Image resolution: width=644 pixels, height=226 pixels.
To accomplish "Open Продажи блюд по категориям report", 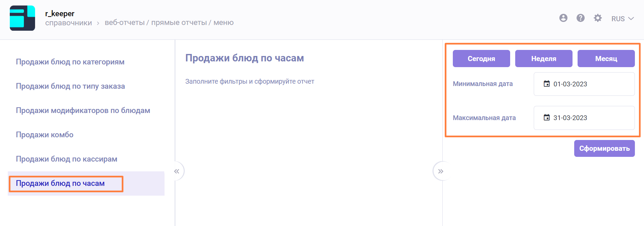I will tap(70, 62).
